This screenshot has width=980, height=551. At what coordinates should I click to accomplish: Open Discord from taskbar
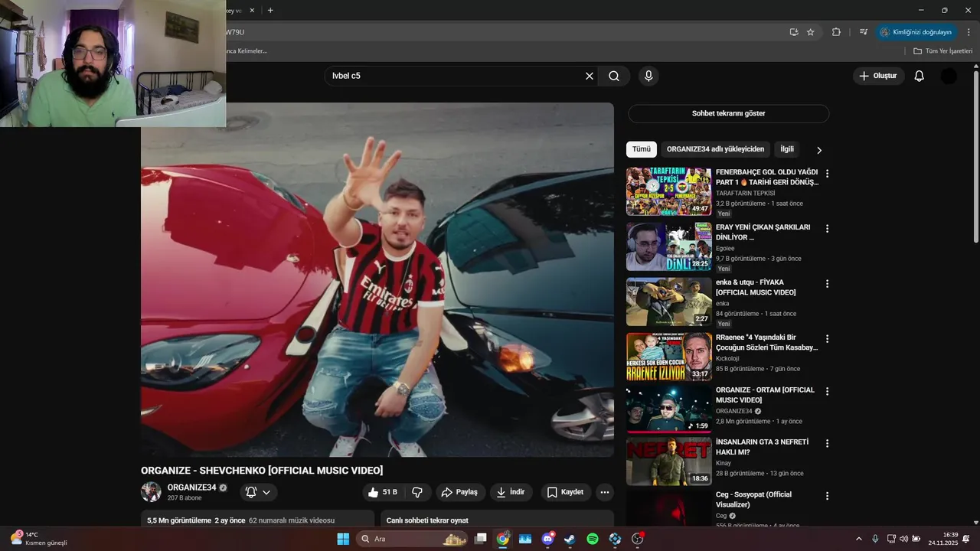[x=547, y=539]
